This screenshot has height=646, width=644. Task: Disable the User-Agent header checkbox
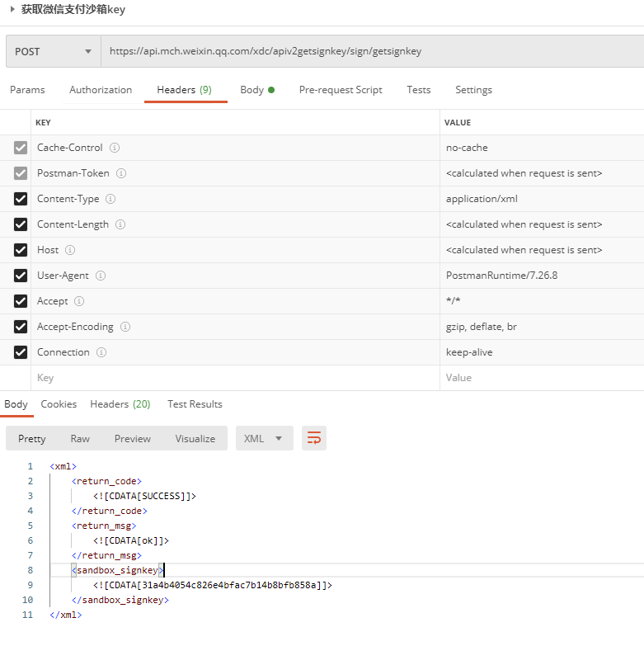pos(21,276)
